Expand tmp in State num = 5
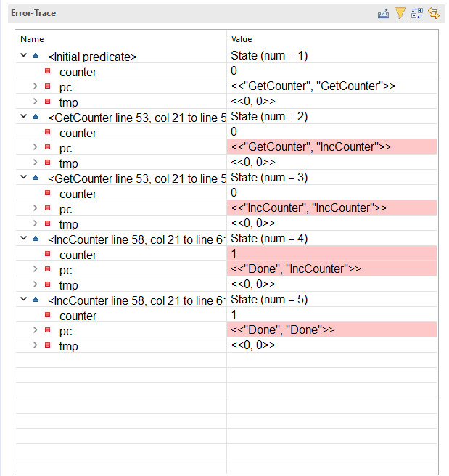The height and width of the screenshot is (476, 449). pyautogui.click(x=36, y=345)
